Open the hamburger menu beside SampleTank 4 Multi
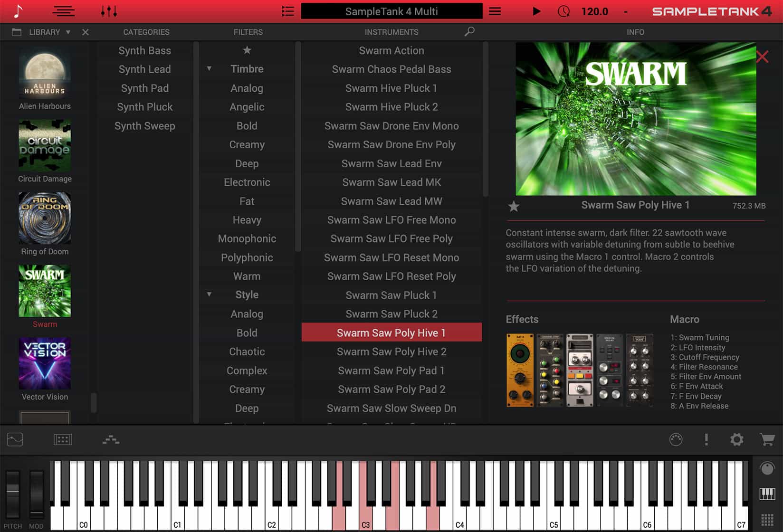783x532 pixels. [x=495, y=11]
